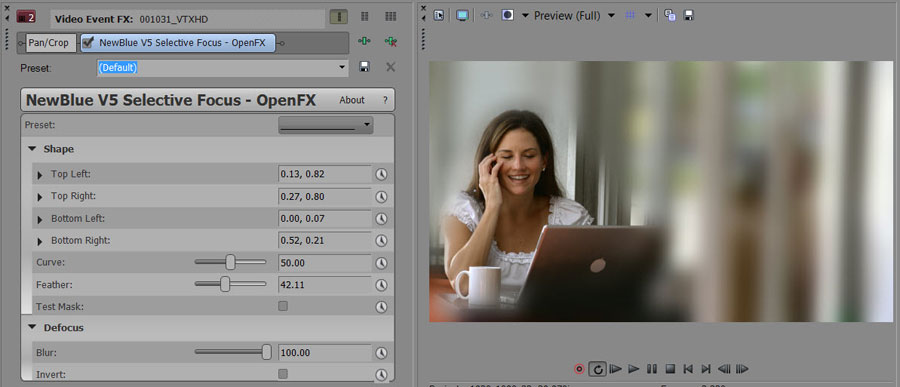Expand the Bottom Left parameter
The height and width of the screenshot is (387, 900).
tap(40, 219)
